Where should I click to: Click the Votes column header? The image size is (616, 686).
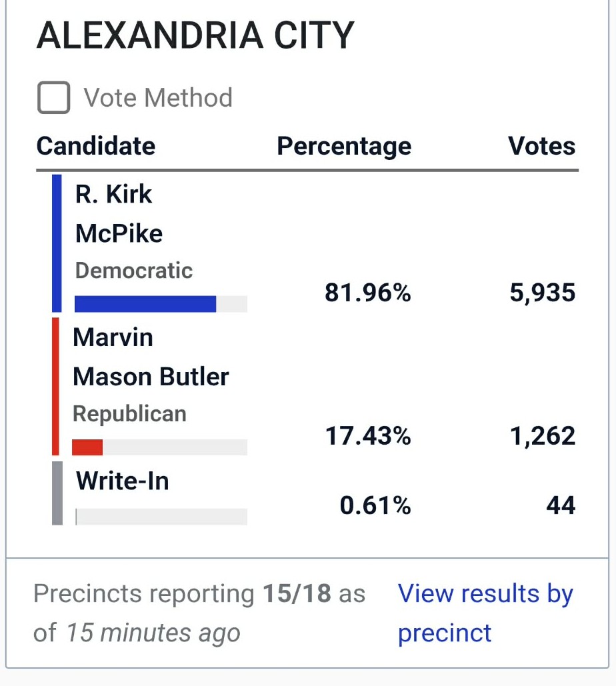pos(541,146)
